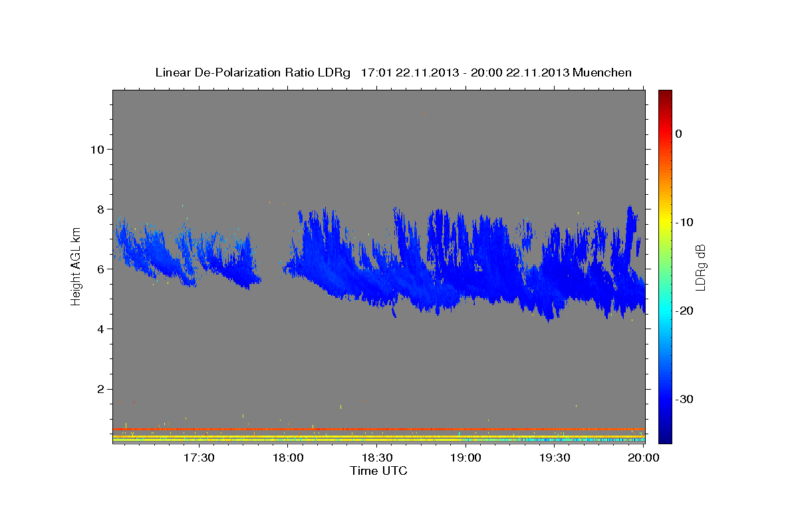Click the plot title 'Linear De-Polarization Ratio LDRg'
The height and width of the screenshot is (532, 798).
pos(253,72)
